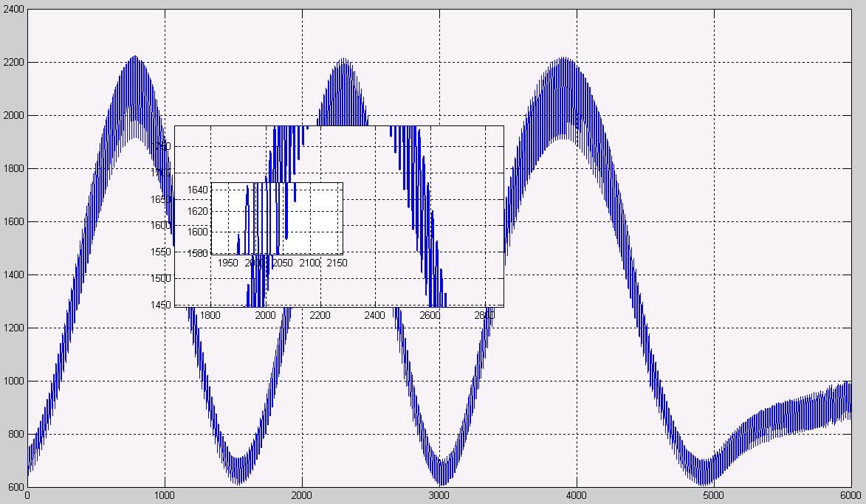
Task: Click the 600 tick label on main y-axis
Action: (x=16, y=488)
